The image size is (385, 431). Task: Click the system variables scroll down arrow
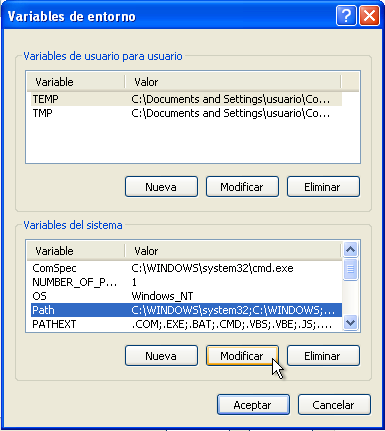(350, 322)
